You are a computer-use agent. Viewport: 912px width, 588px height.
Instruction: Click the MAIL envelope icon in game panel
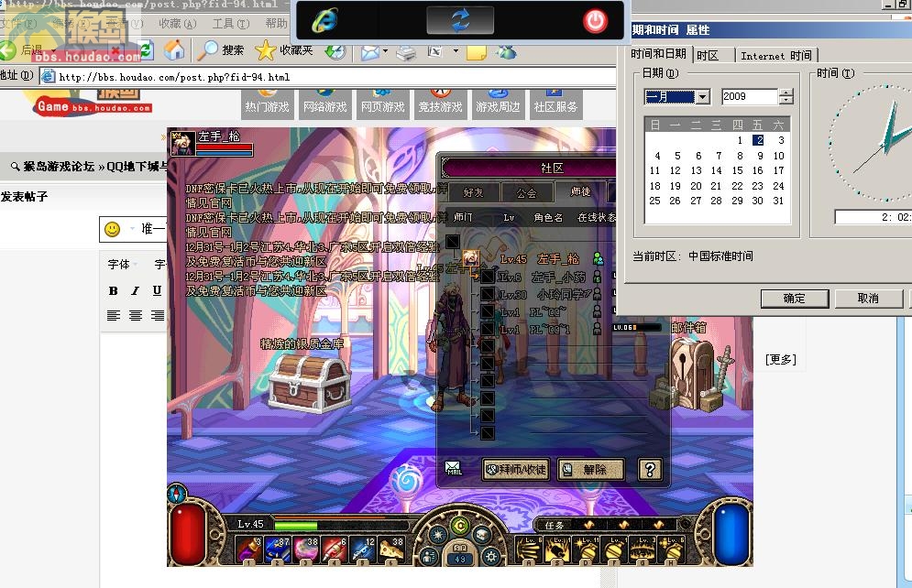point(453,468)
